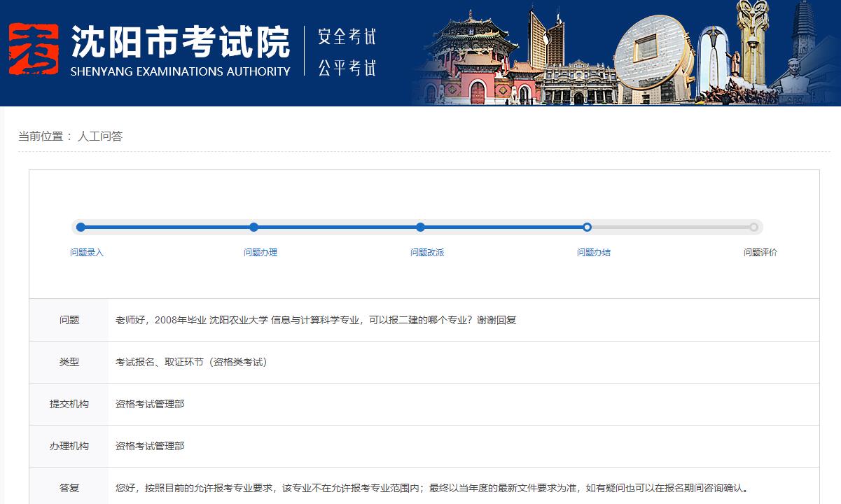Select the 类型 row header
Screen dimensions: 841x504
click(68, 362)
